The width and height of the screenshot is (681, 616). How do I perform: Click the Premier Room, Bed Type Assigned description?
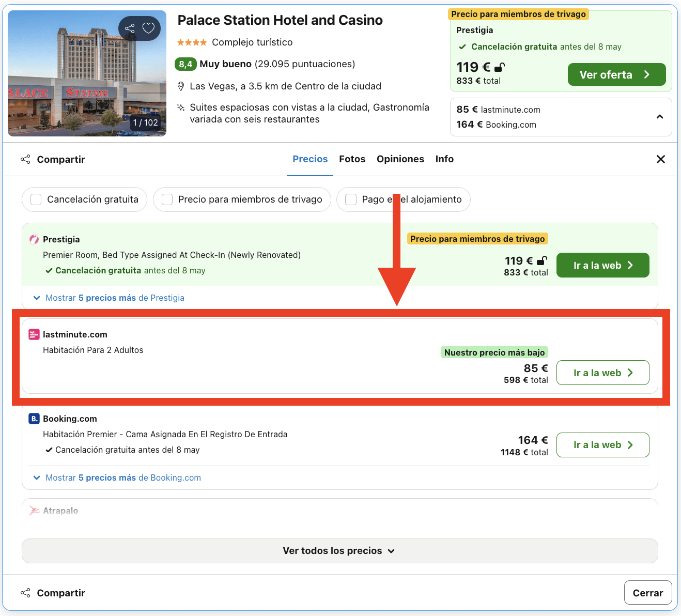[172, 255]
